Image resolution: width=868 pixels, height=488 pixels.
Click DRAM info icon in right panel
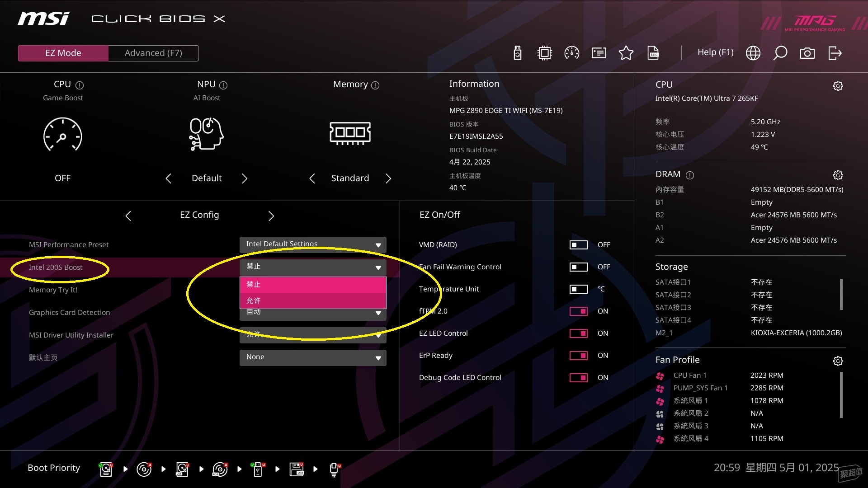pos(690,175)
